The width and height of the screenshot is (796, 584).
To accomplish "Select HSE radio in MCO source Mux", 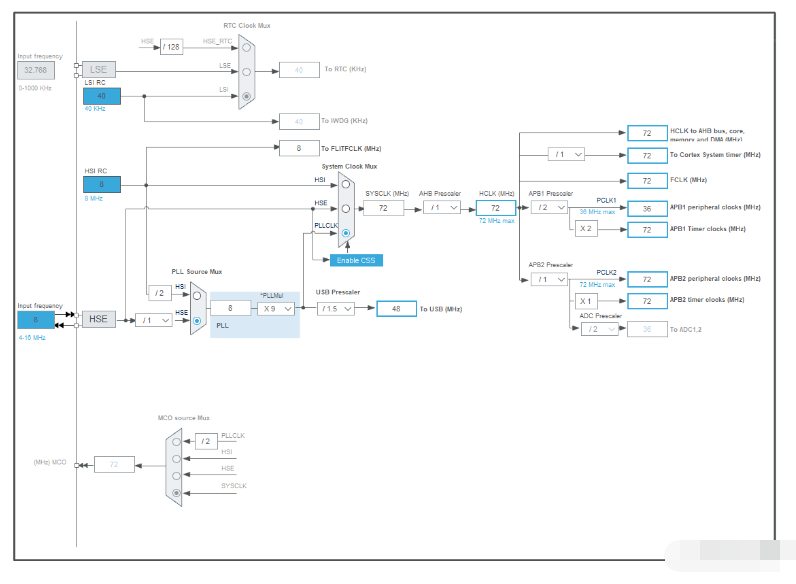I will (x=176, y=476).
